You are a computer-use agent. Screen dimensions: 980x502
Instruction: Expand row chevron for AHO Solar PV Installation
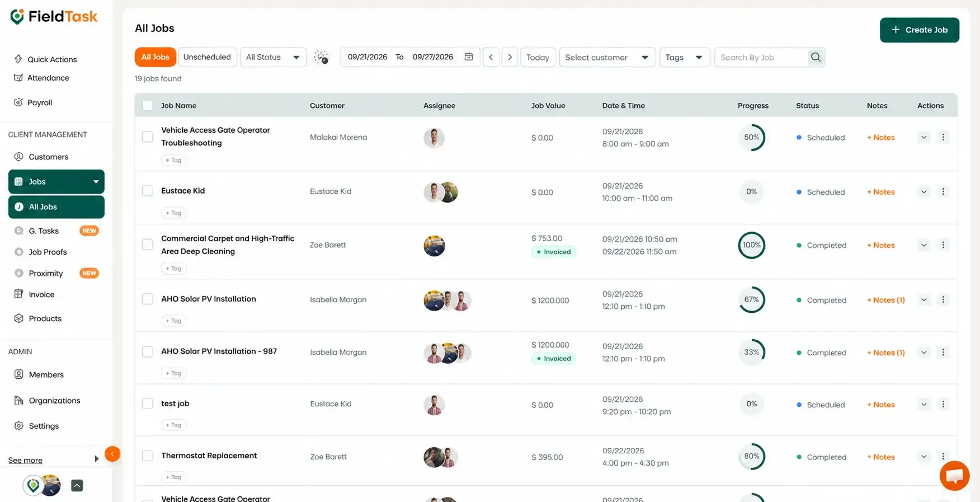924,300
